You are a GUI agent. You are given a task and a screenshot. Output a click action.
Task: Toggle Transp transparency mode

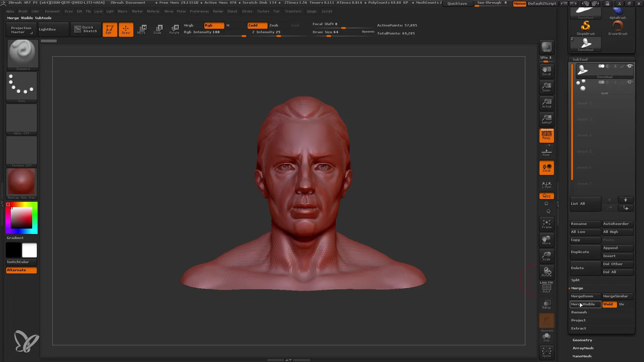546,304
